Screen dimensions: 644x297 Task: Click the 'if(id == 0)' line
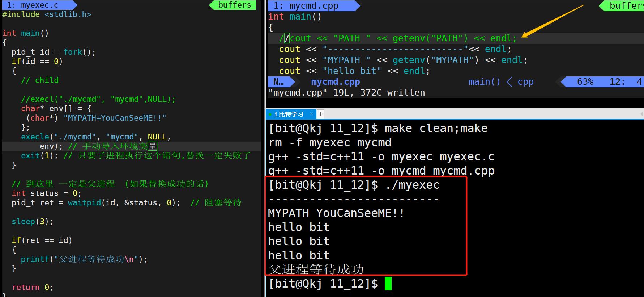click(37, 62)
